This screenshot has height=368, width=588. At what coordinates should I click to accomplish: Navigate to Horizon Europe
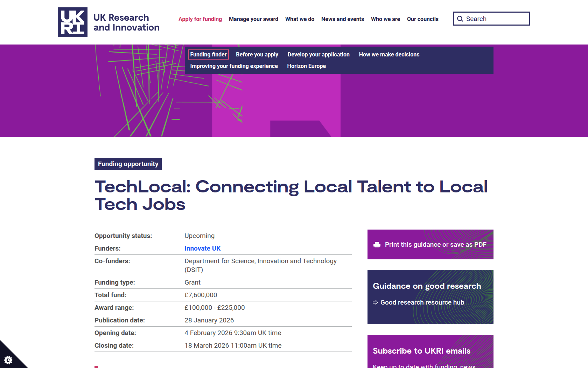(306, 66)
